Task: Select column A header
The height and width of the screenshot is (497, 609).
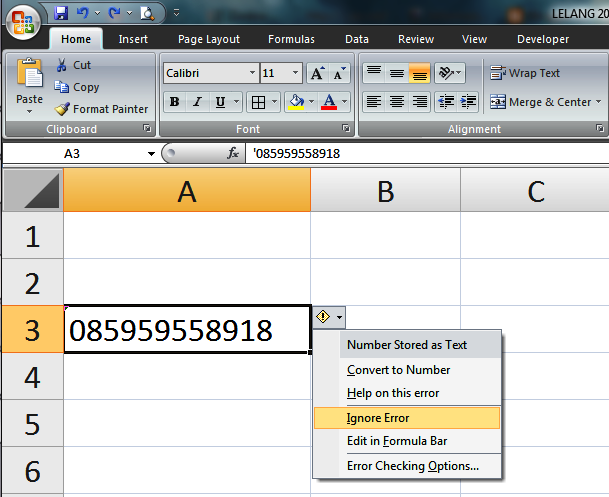Action: click(x=187, y=190)
